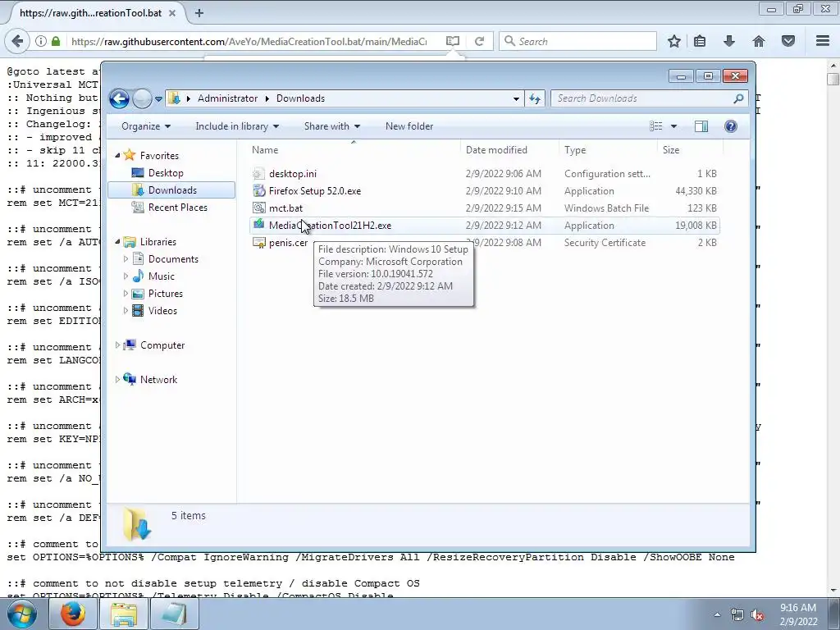Open Firefox downloads arrow icon

pos(729,41)
